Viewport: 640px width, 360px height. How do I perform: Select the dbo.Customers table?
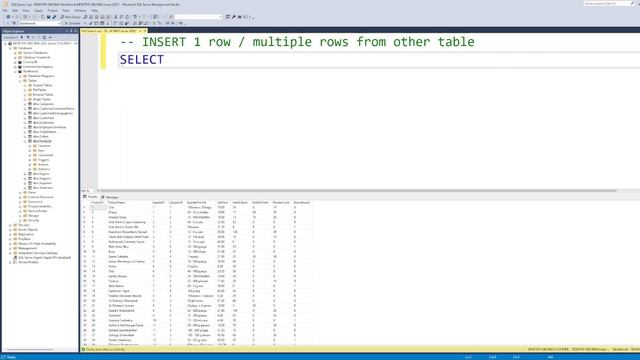[x=43, y=118]
